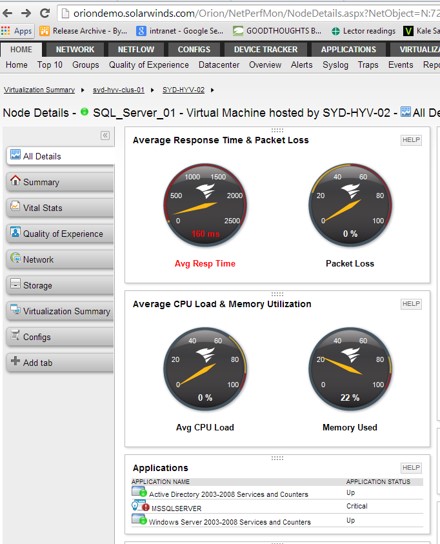
Task: Click the Critical status text for MSSQLSERVER
Action: click(x=357, y=506)
